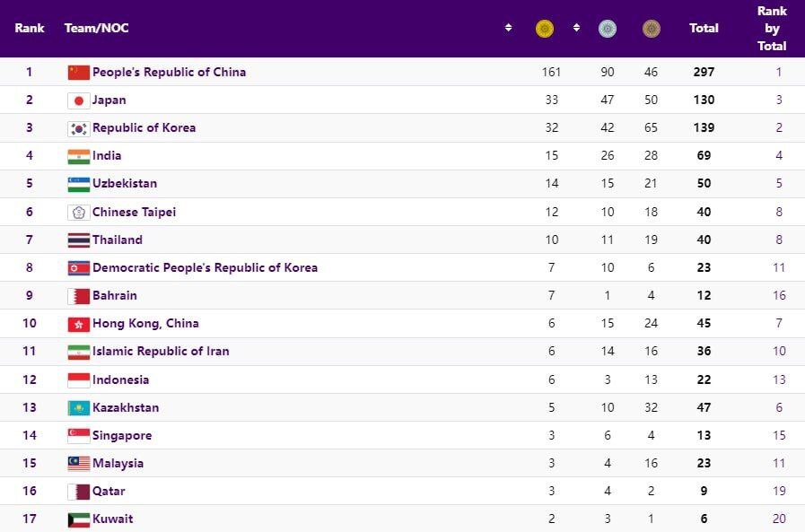Click the Rank column header
Screen dimensions: 805x532
pos(30,29)
